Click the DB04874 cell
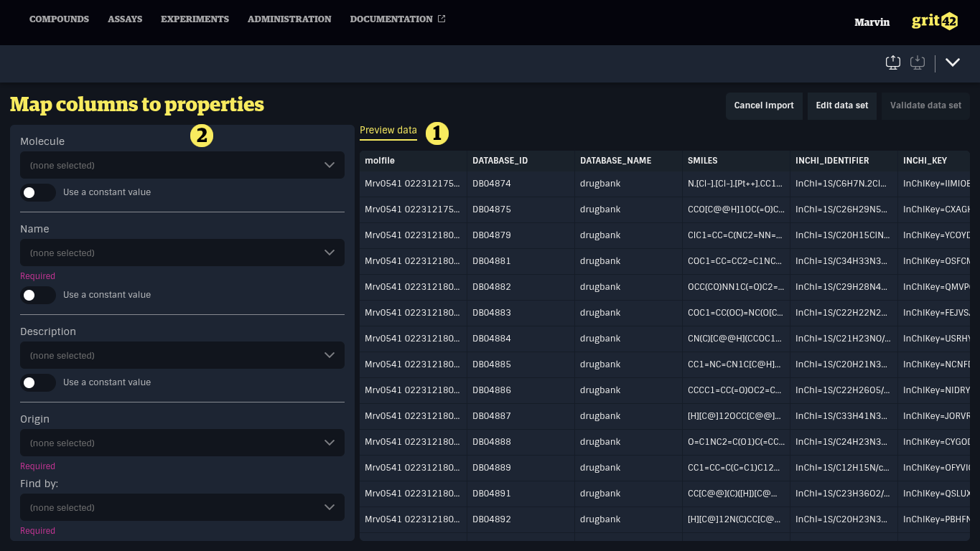Viewport: 980px width, 551px height. pyautogui.click(x=521, y=184)
